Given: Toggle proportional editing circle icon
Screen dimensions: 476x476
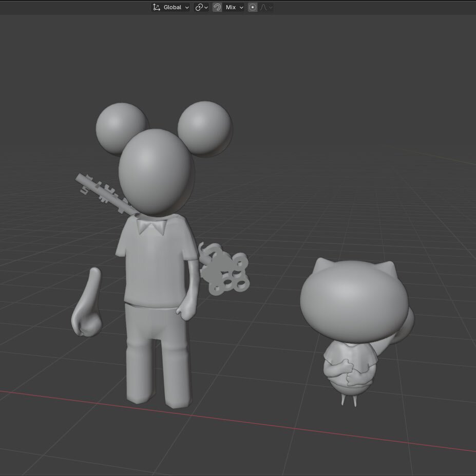Looking at the screenshot, I should click(x=253, y=7).
